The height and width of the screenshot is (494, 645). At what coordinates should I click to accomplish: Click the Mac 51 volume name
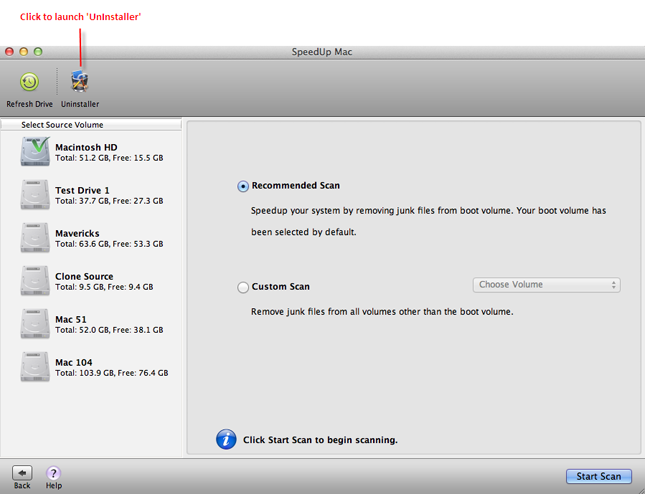pos(71,320)
